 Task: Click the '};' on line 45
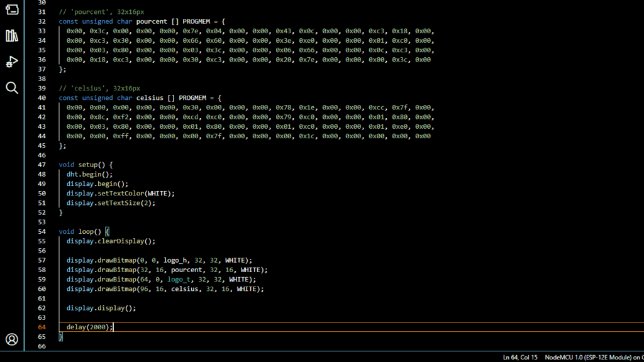pyautogui.click(x=62, y=146)
